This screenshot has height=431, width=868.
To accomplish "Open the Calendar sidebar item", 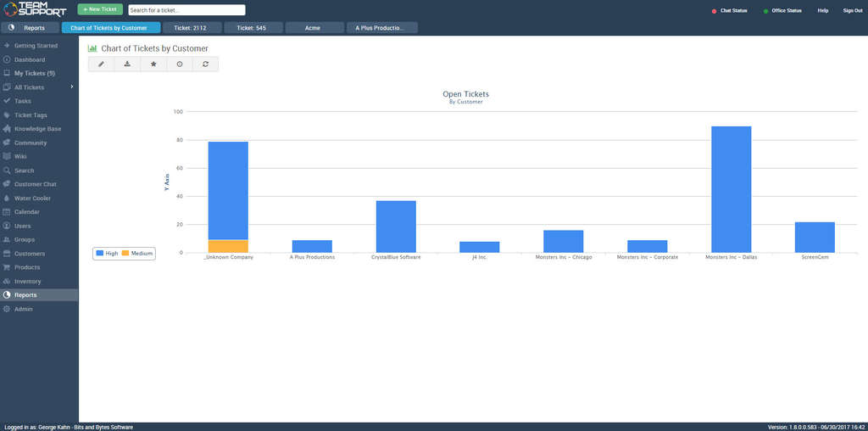I will [x=27, y=212].
